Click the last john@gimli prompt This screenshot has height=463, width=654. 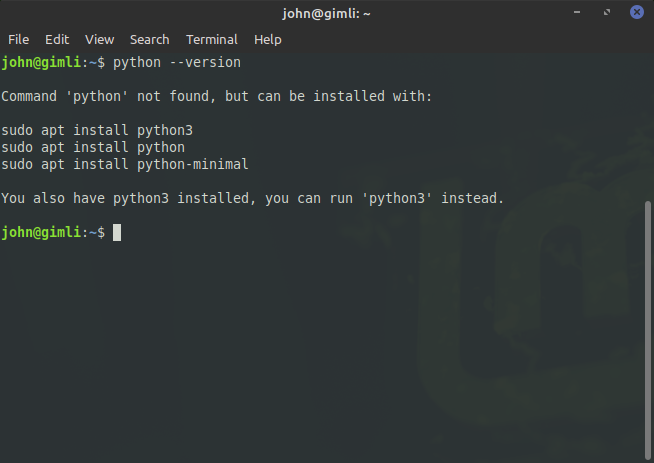pos(41,232)
